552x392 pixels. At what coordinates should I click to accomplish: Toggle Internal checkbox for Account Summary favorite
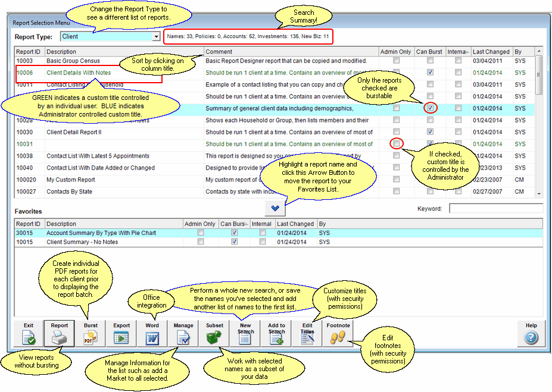[x=263, y=233]
